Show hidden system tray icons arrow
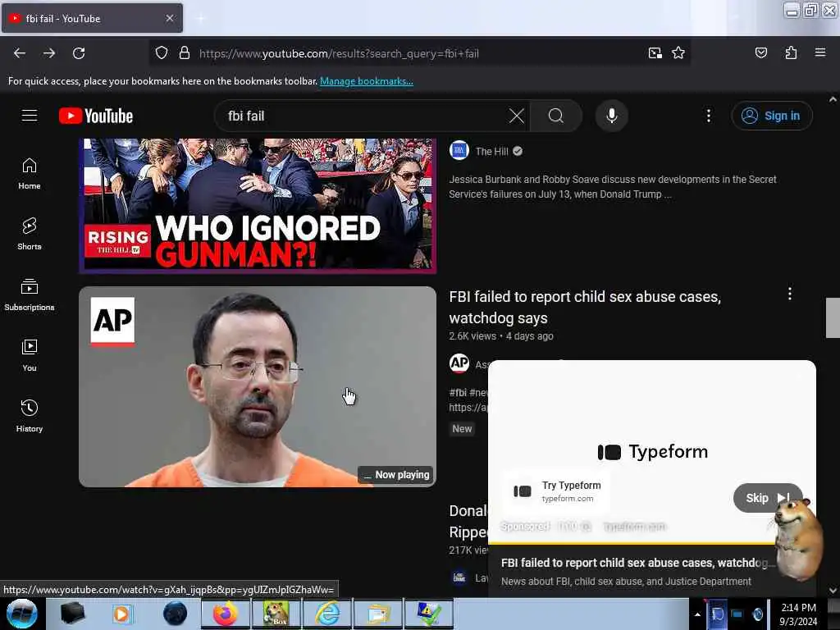 point(697,614)
